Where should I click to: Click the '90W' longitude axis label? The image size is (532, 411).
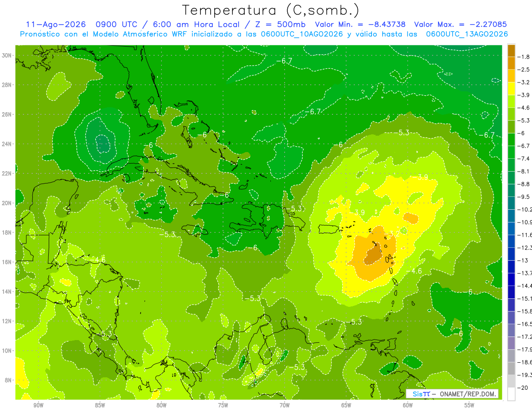click(x=38, y=405)
